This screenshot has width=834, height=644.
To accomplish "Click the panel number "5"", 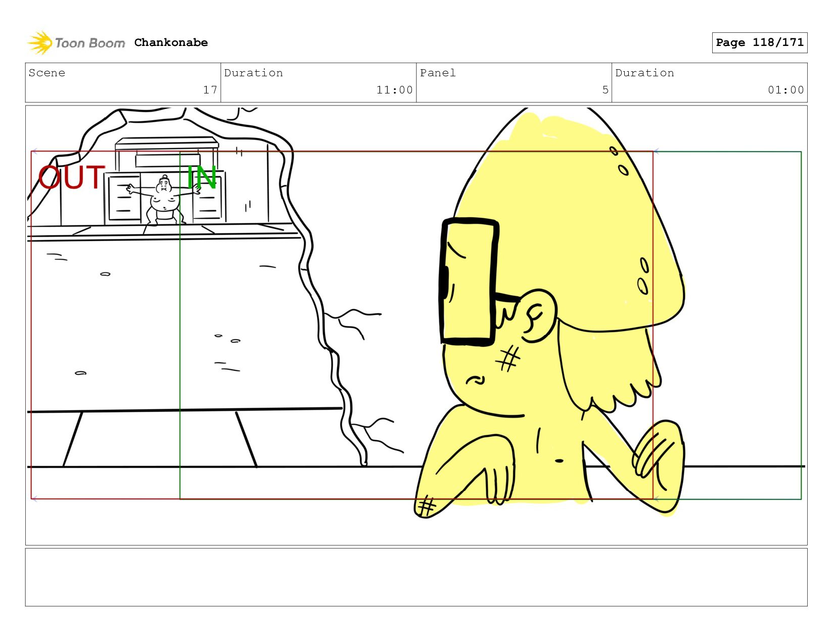I will tap(605, 90).
